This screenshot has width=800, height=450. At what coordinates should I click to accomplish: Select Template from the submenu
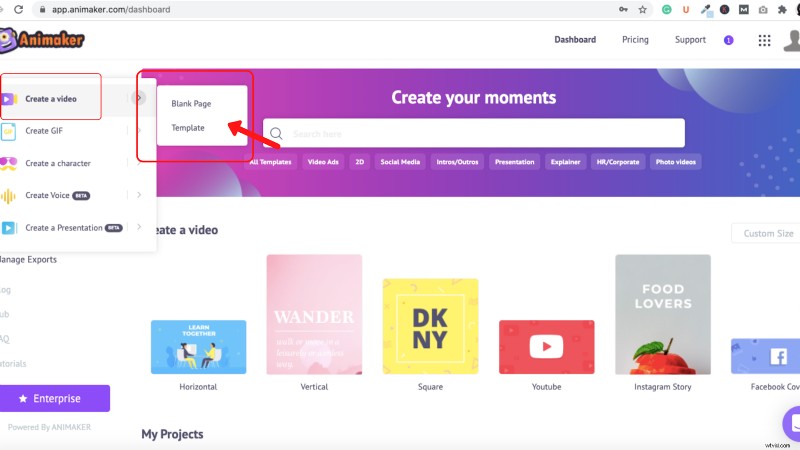click(188, 128)
